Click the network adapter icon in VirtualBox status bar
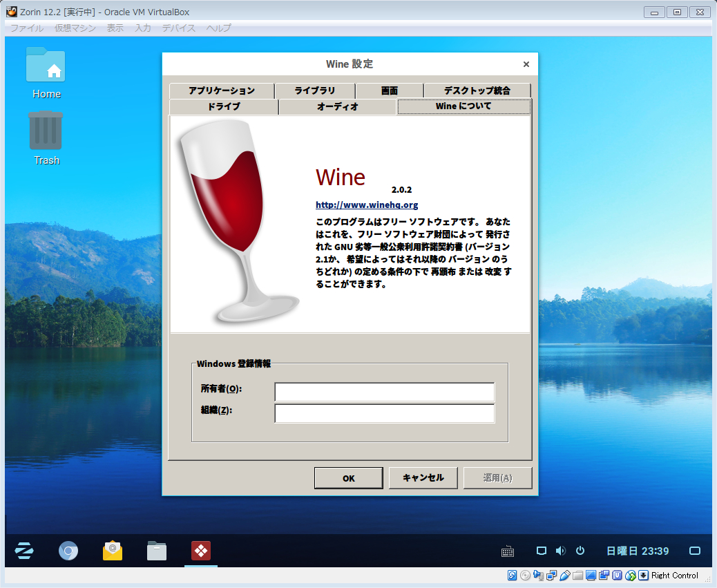Image resolution: width=717 pixels, height=588 pixels. (x=550, y=576)
